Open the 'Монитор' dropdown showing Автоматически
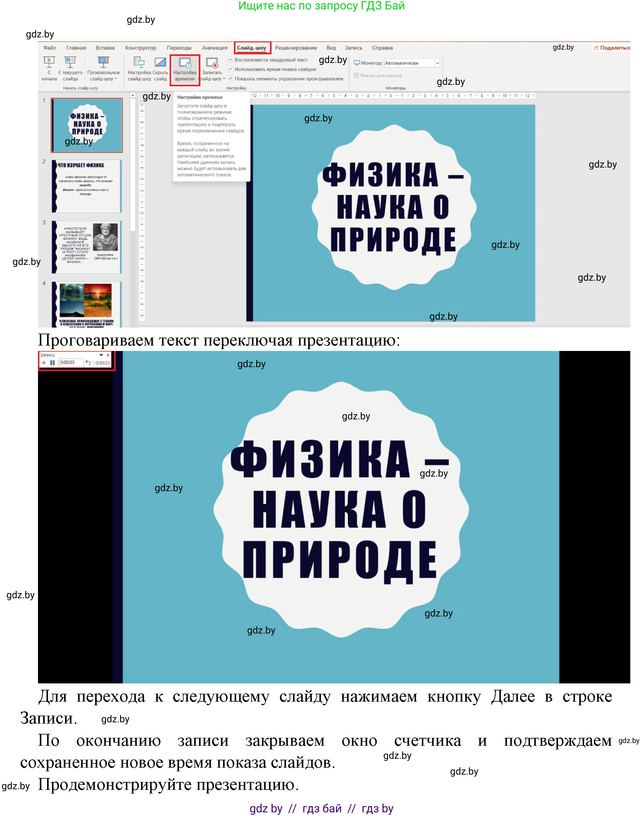The width and height of the screenshot is (644, 816). [x=438, y=63]
